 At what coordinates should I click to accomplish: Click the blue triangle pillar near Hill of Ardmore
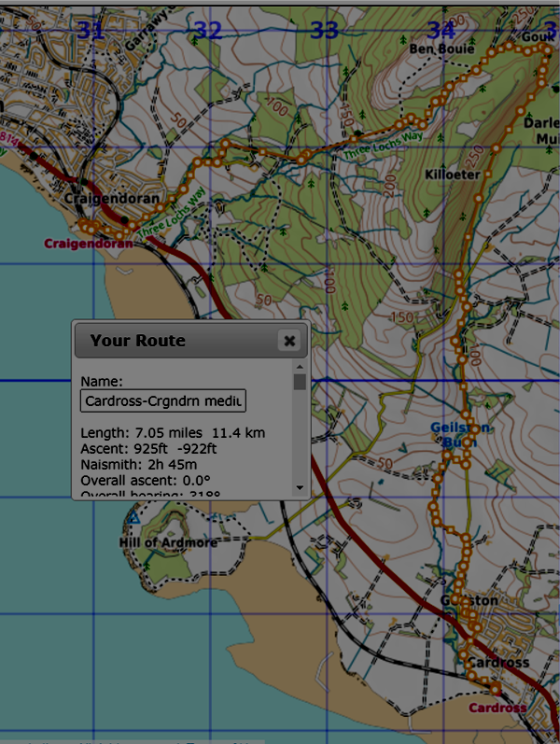(134, 516)
